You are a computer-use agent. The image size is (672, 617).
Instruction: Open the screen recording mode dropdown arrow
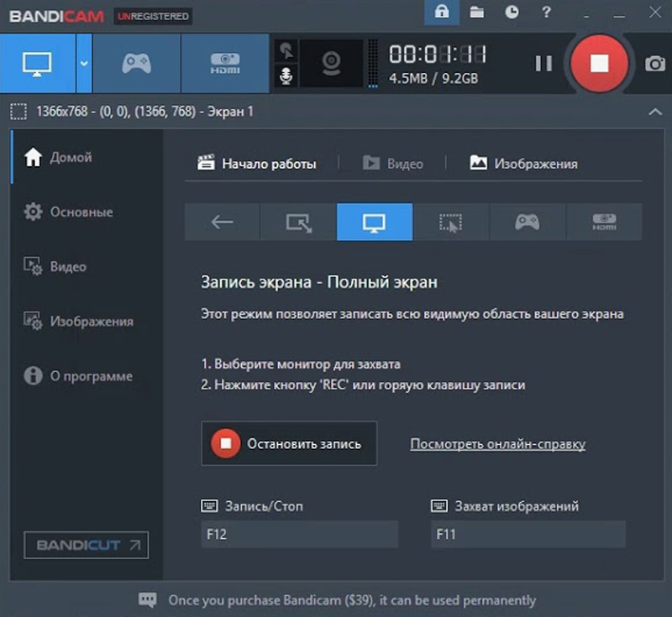pos(84,64)
